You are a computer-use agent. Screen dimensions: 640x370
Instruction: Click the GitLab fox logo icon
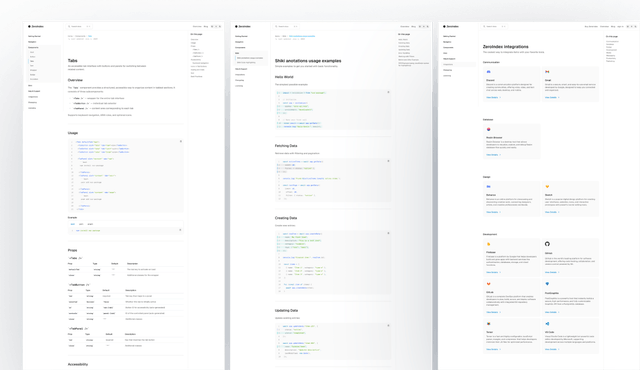tap(489, 284)
